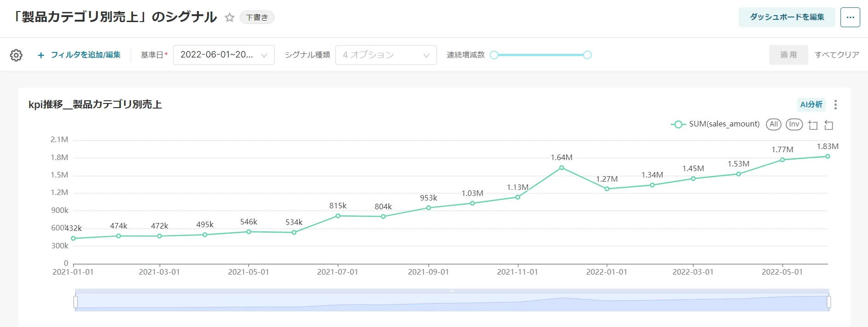868x327 pixels.
Task: Click ダッシュボードを編集 button
Action: coord(787,17)
